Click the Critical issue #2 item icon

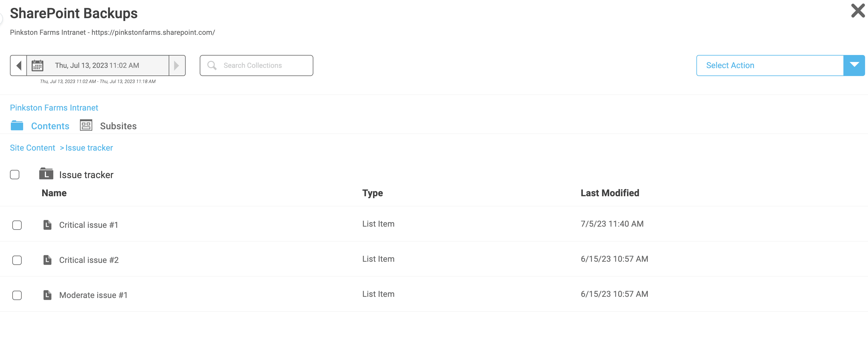(47, 260)
